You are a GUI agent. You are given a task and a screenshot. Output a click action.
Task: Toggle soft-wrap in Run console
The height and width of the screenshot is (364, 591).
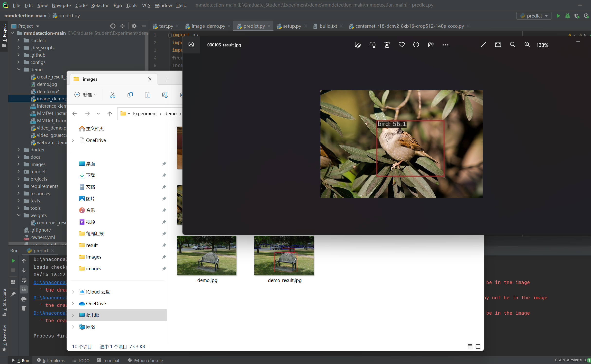point(24,280)
